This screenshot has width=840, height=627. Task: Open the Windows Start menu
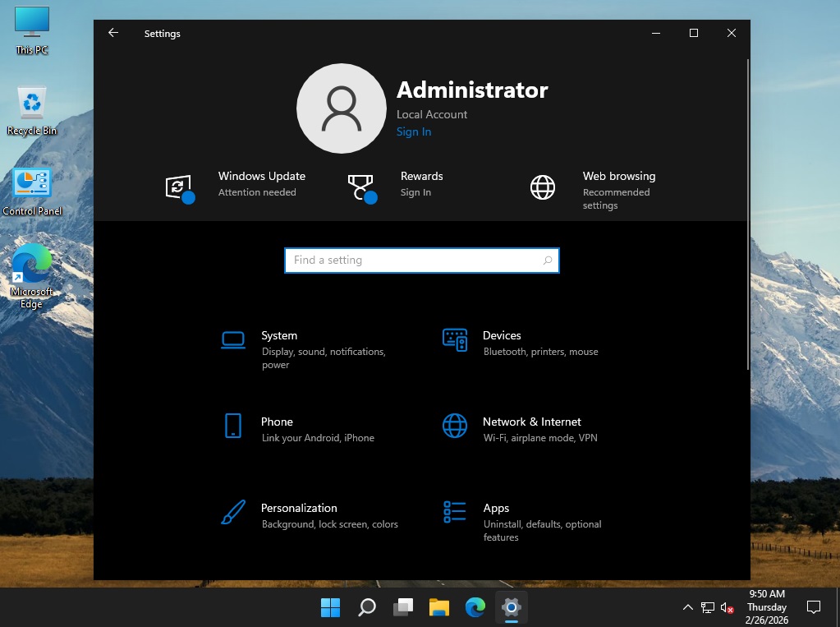tap(330, 608)
